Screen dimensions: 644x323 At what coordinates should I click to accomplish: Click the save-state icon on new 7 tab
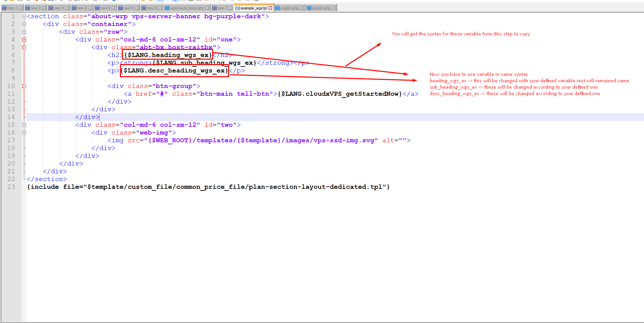[214, 8]
